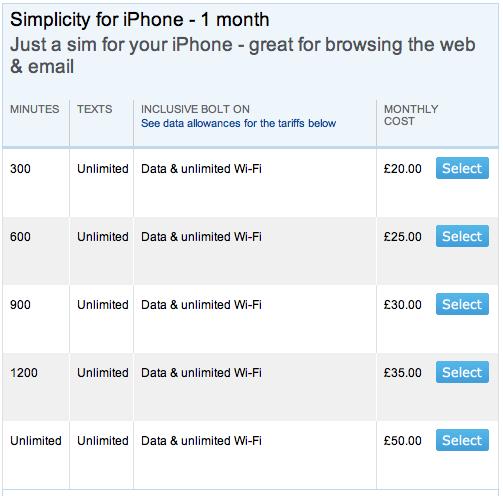503x496 pixels.
Task: Click Unlimited in the last row's minutes column
Action: point(36,441)
